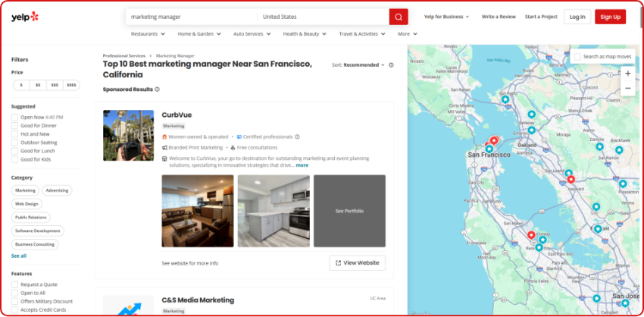Select the Marketing category chip

[x=25, y=191]
